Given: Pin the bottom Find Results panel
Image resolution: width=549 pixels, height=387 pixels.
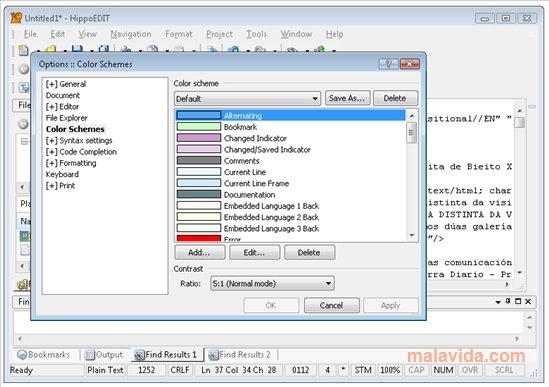Looking at the screenshot, I should point(508,301).
